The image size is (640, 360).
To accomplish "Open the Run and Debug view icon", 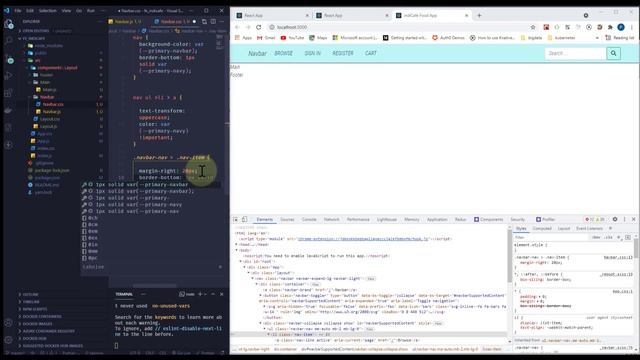I will 9,76.
